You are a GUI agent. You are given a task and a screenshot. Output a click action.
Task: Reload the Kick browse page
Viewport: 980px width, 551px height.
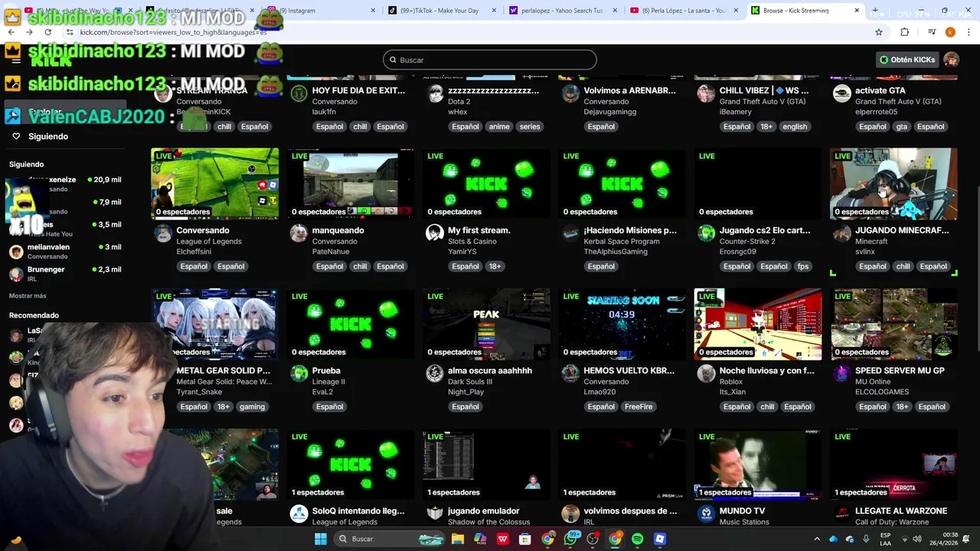point(47,32)
